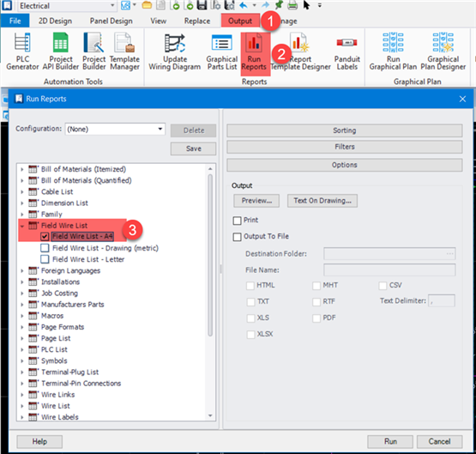Launch Graphical Plan Designer

(x=443, y=51)
